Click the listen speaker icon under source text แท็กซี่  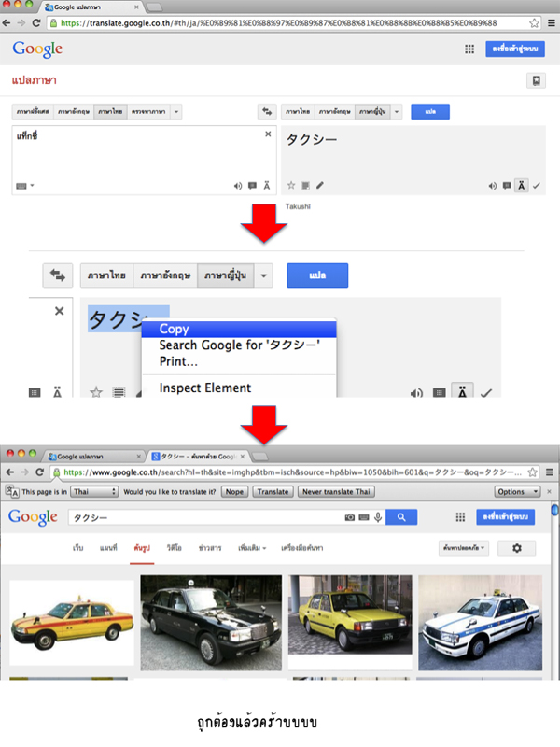(238, 185)
